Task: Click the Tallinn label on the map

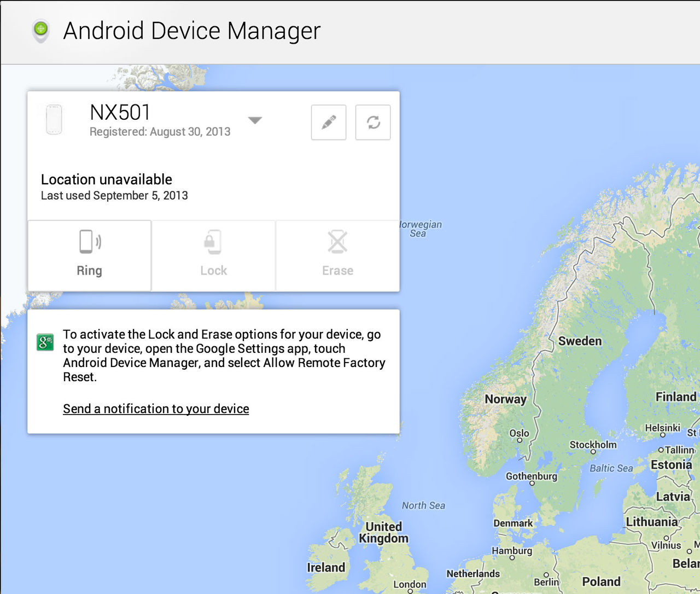Action: click(679, 450)
